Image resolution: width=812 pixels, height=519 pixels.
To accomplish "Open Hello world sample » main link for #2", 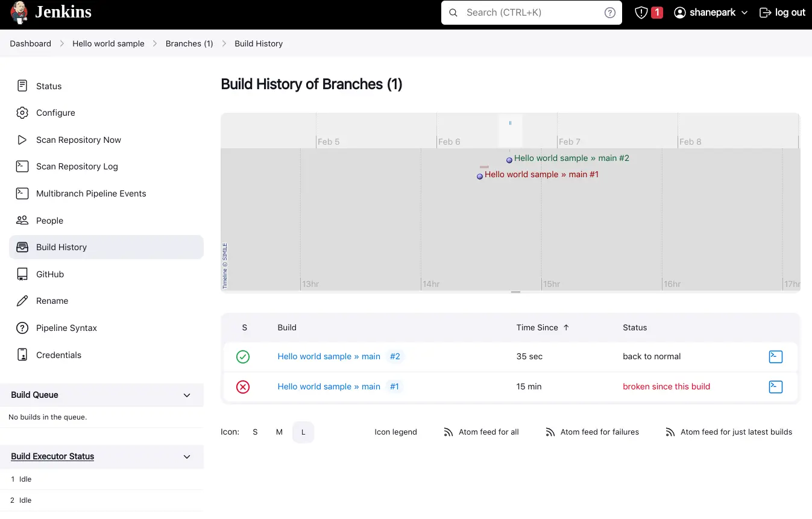I will tap(329, 357).
